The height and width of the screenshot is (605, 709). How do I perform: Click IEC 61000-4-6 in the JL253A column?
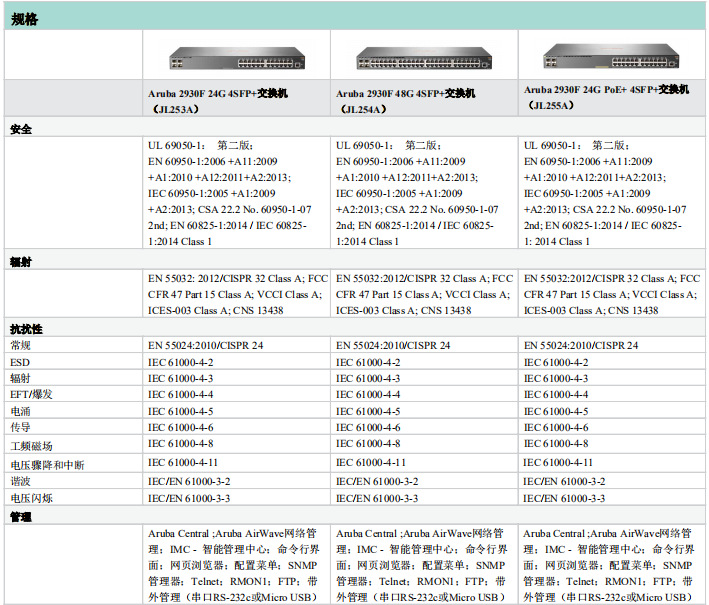180,427
